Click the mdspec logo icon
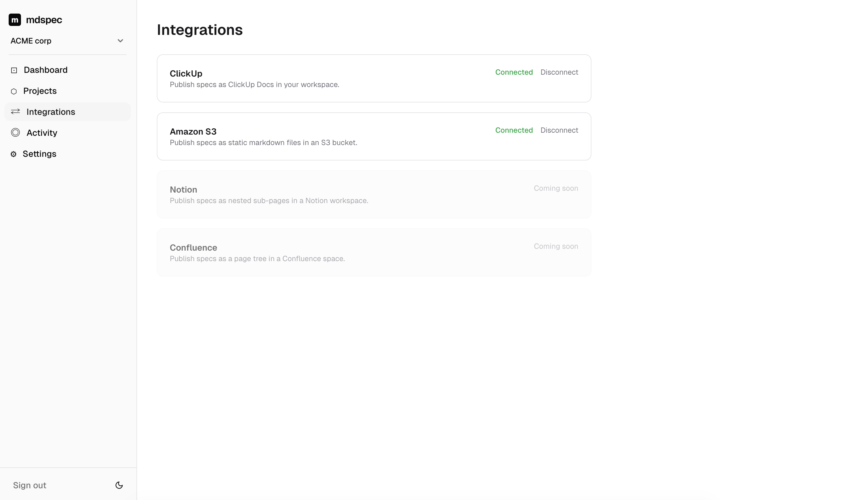 (14, 19)
